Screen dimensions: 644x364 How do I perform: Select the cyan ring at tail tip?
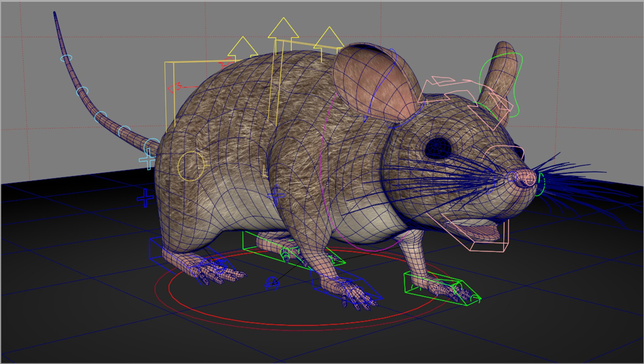(66, 58)
